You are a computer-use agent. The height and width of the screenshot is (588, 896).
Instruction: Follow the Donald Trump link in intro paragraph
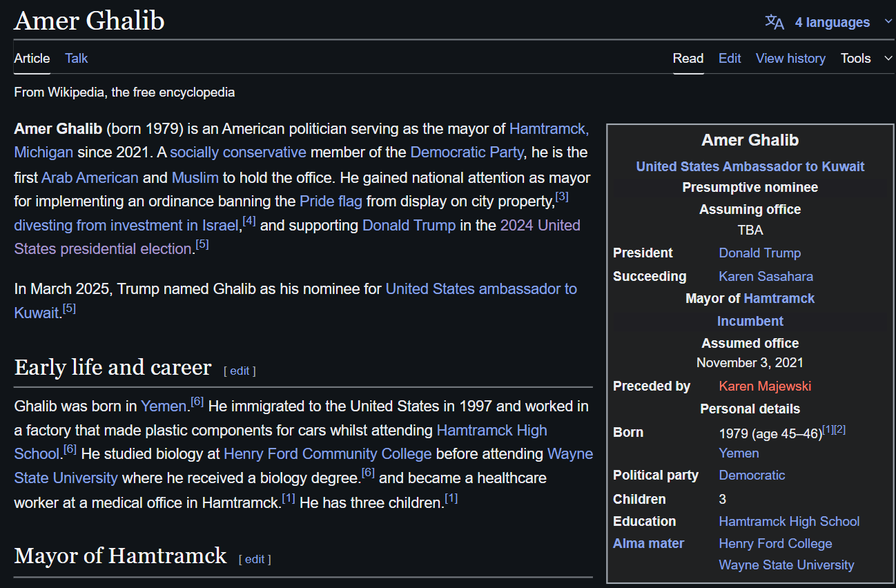(x=409, y=225)
